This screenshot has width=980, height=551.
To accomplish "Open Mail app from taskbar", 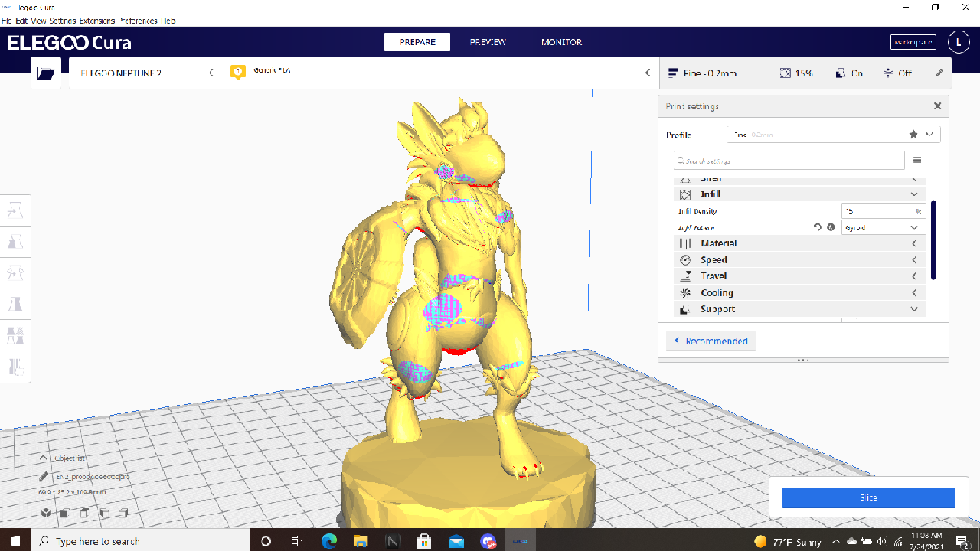I will [x=456, y=541].
